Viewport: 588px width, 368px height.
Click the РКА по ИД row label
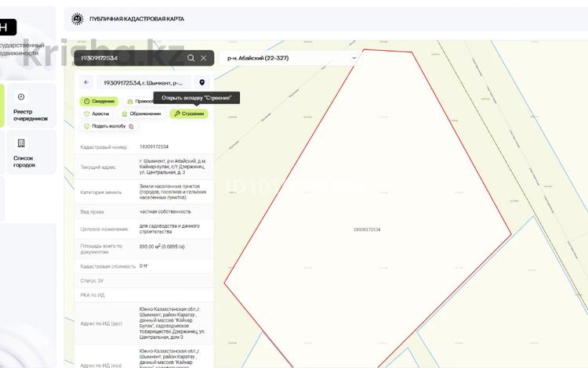click(x=93, y=295)
